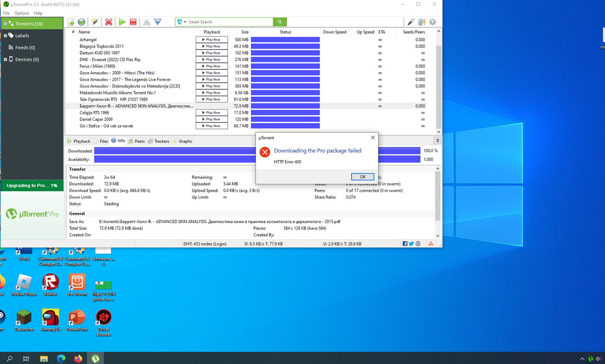The image size is (605, 364).
Task: Click the red Stop torrent icon
Action: (x=133, y=22)
